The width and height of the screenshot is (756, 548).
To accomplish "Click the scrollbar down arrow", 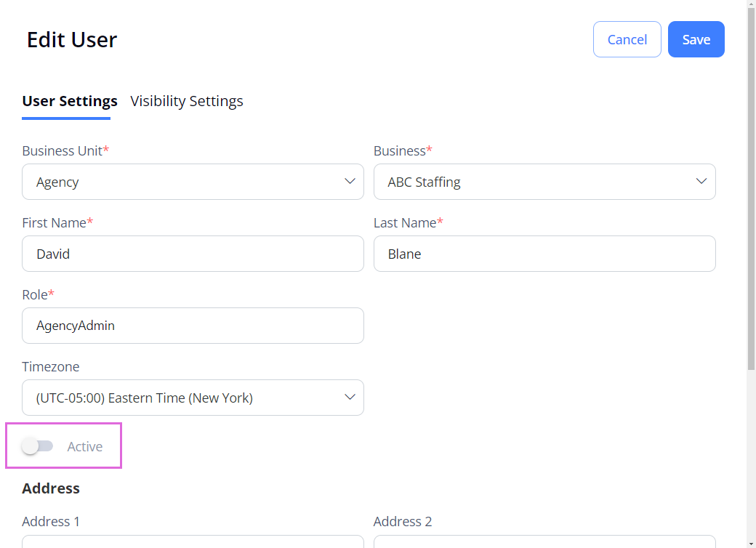I will tap(751, 544).
